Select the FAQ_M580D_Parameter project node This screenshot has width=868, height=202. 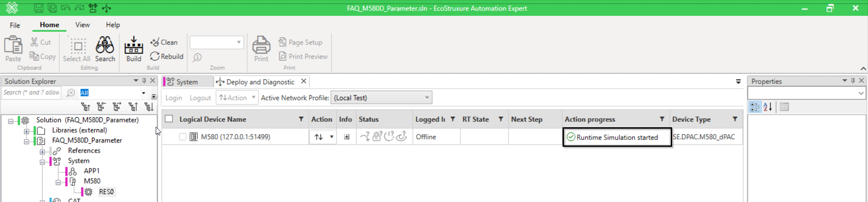click(x=87, y=140)
